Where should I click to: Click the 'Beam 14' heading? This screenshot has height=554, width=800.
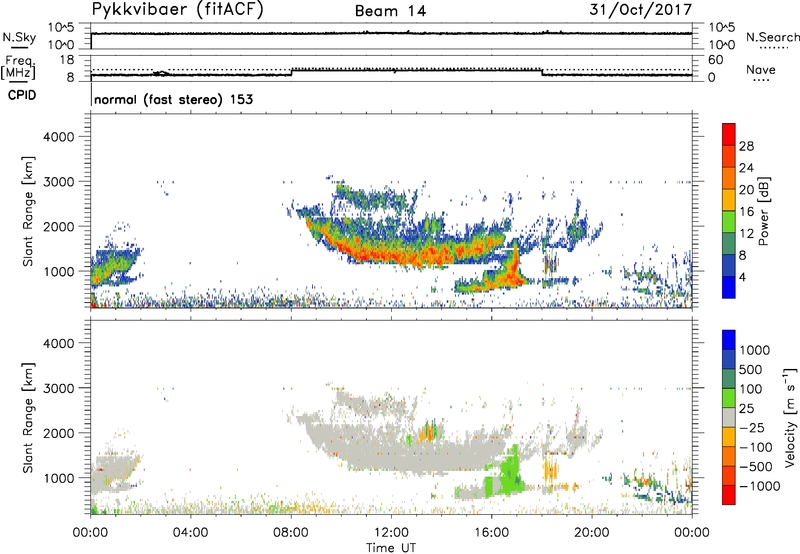(x=390, y=11)
